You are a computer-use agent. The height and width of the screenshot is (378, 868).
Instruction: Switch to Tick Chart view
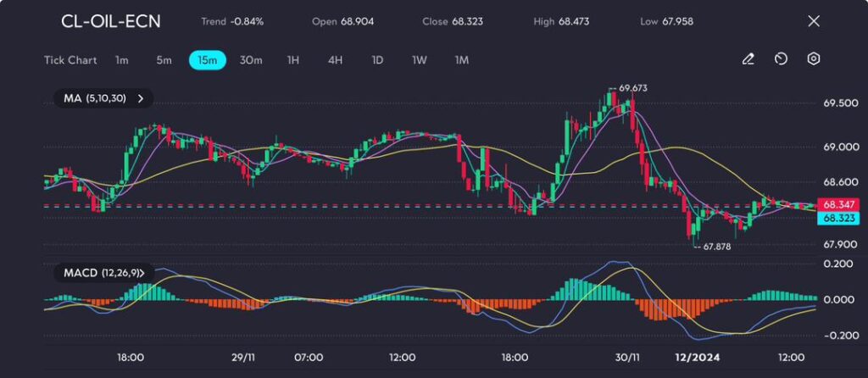click(70, 60)
